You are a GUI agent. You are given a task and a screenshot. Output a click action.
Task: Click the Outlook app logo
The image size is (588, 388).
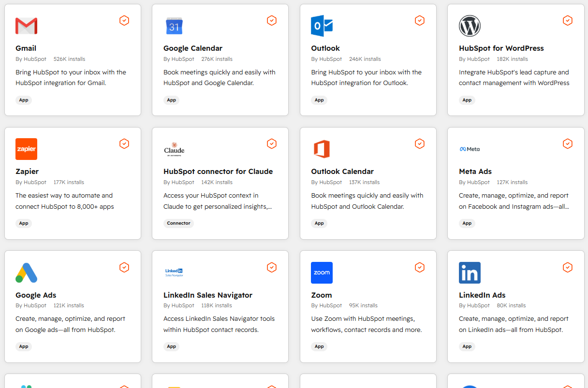click(322, 26)
